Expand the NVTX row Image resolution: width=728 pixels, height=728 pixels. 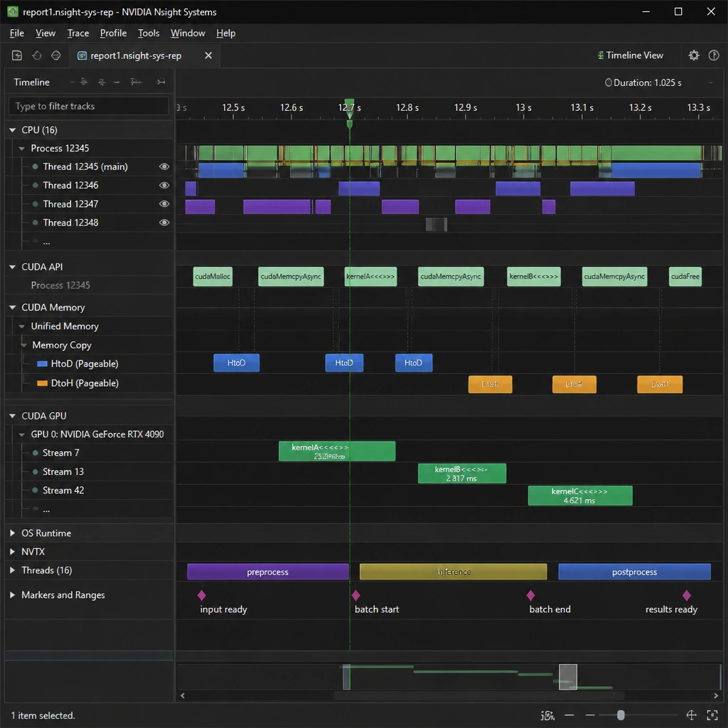point(13,552)
